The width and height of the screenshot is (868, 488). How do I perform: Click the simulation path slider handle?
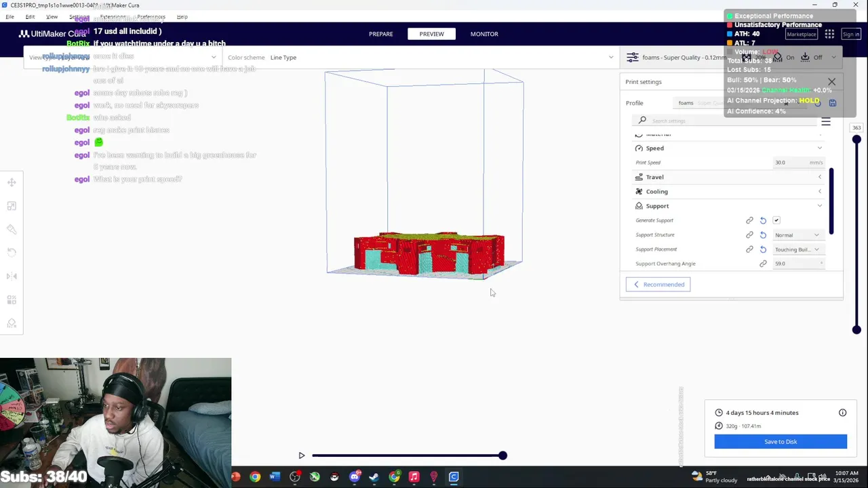502,455
